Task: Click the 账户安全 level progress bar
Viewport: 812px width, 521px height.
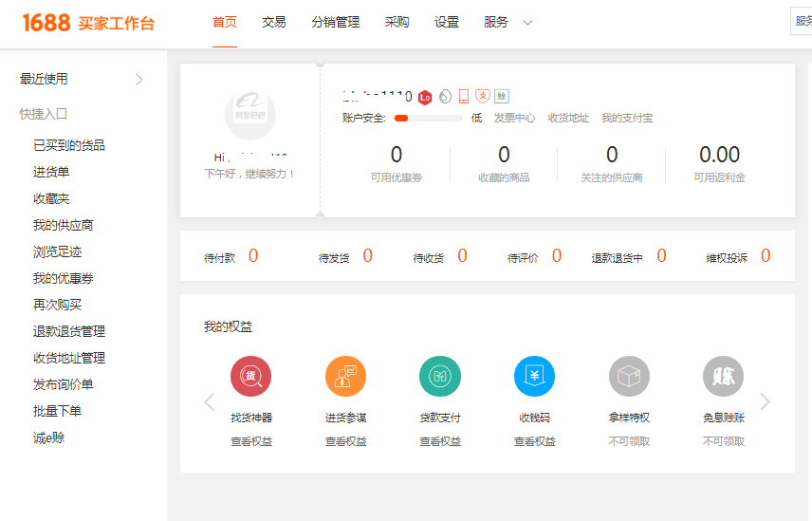Action: pos(428,119)
